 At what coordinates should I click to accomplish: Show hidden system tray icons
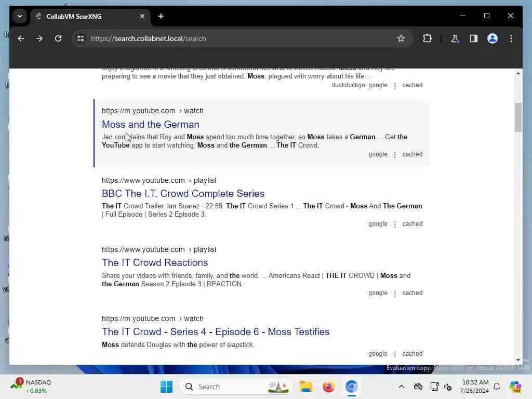pyautogui.click(x=402, y=387)
